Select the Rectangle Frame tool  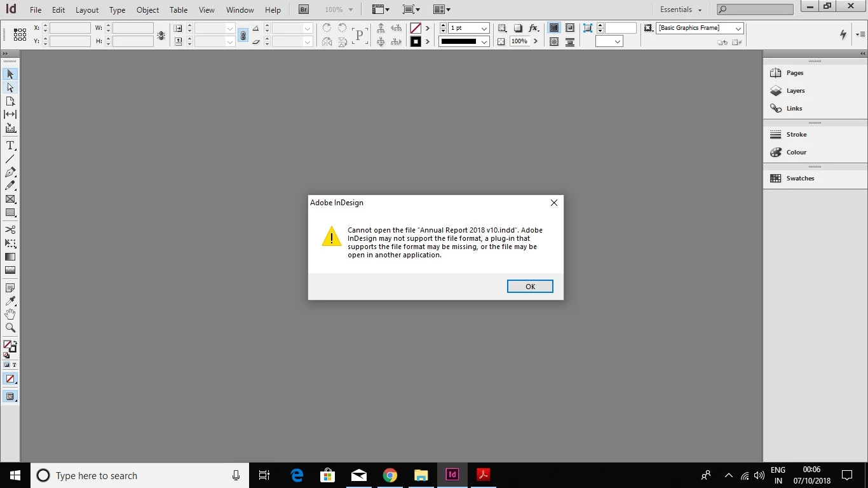[x=10, y=200]
